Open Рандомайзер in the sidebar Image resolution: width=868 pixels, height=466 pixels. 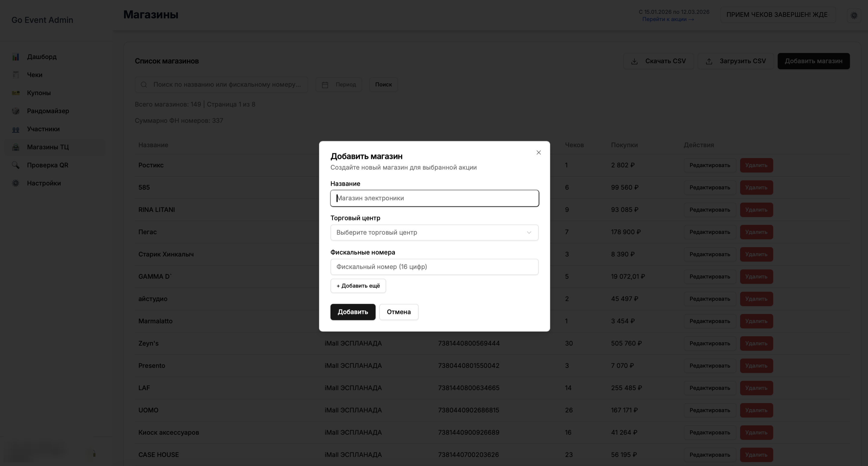click(x=48, y=111)
